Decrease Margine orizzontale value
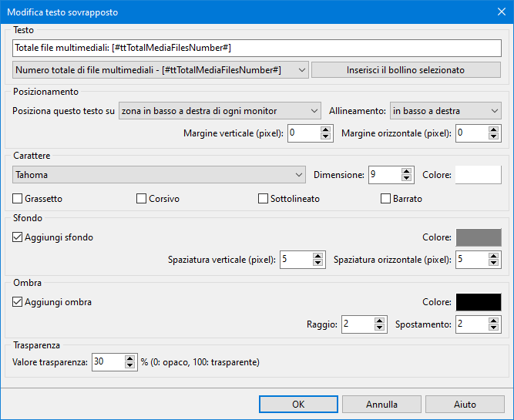Screen dimensions: 514x420 click(x=493, y=136)
